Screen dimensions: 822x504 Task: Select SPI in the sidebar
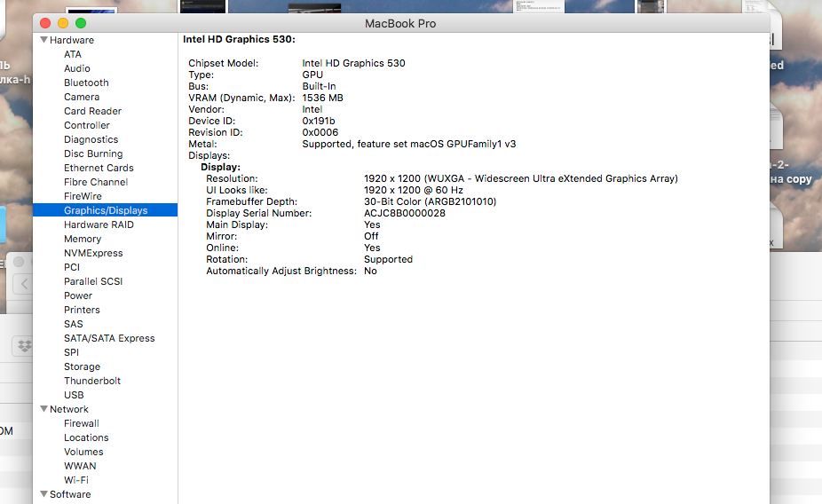[71, 352]
